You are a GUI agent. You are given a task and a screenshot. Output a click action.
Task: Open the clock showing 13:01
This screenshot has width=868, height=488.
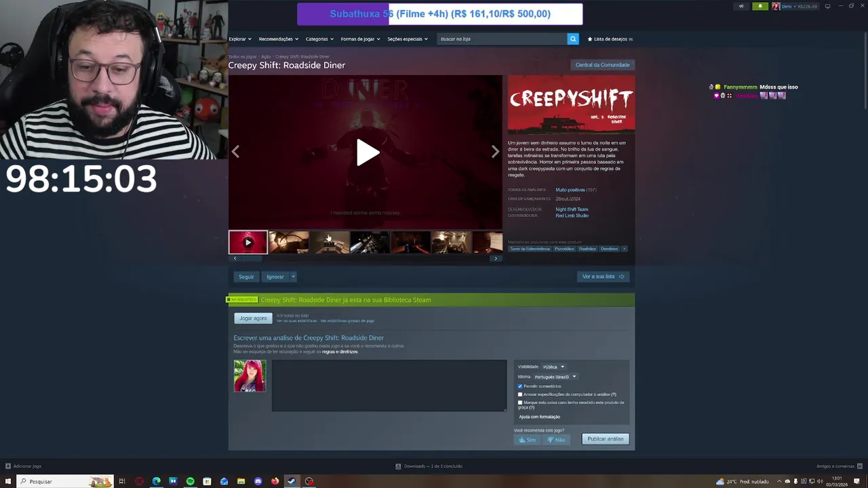(x=837, y=481)
